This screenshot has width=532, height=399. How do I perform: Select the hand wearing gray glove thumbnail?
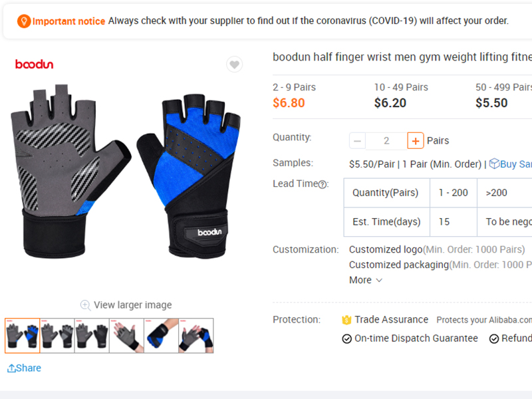[126, 336]
